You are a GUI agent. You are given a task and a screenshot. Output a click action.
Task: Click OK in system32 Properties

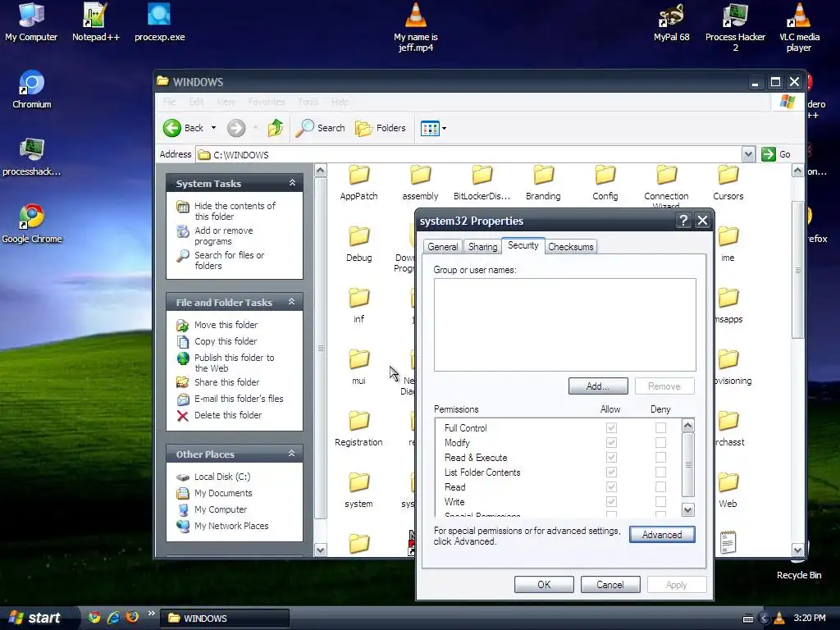click(544, 584)
